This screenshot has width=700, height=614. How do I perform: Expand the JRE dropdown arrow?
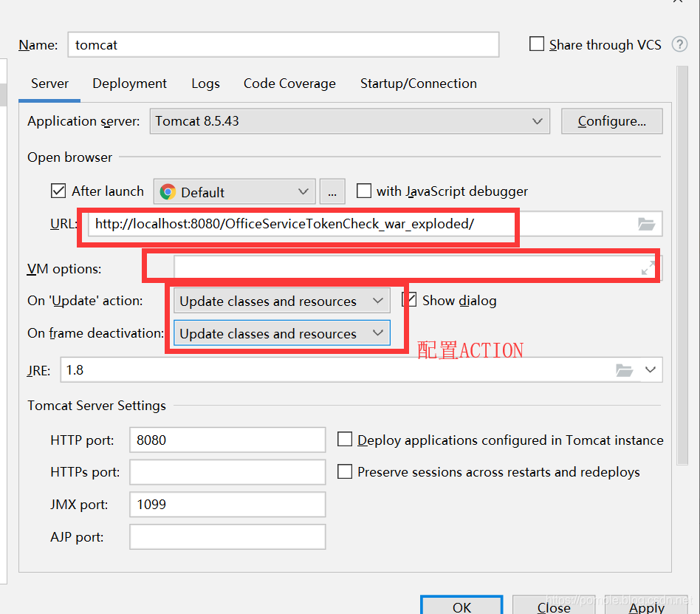tap(651, 369)
